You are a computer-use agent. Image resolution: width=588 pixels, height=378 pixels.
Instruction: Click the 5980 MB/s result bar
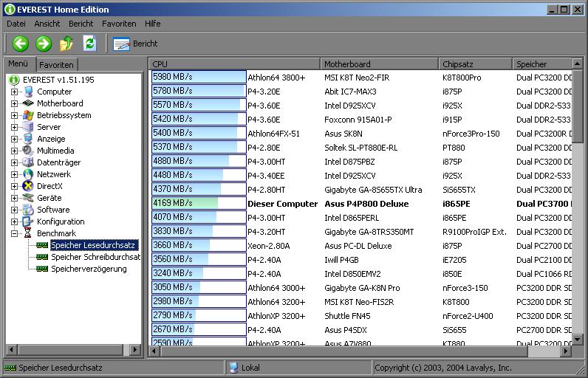tap(199, 77)
